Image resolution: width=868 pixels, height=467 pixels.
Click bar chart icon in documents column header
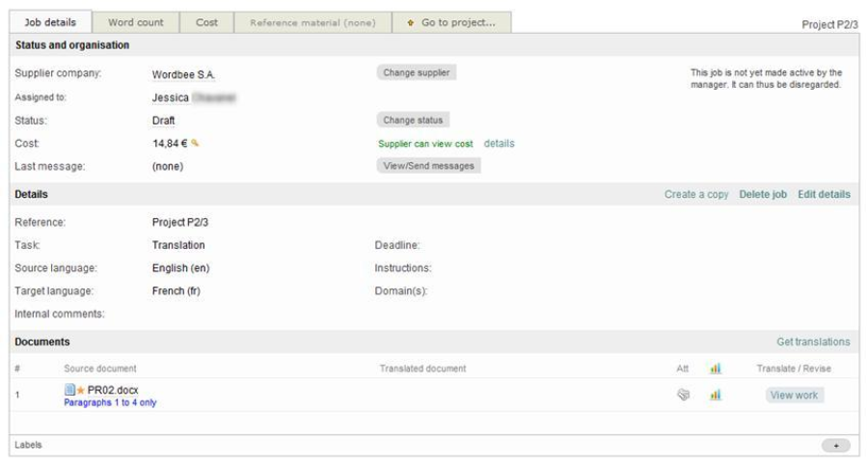715,368
